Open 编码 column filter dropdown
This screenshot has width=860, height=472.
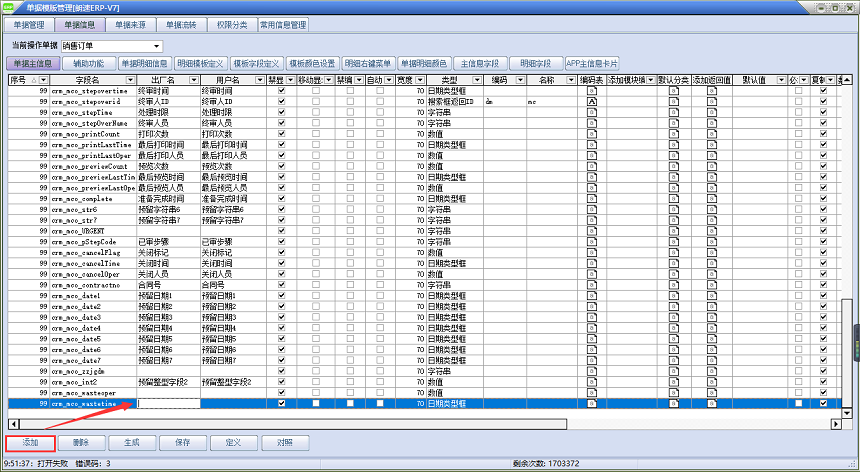click(x=520, y=81)
